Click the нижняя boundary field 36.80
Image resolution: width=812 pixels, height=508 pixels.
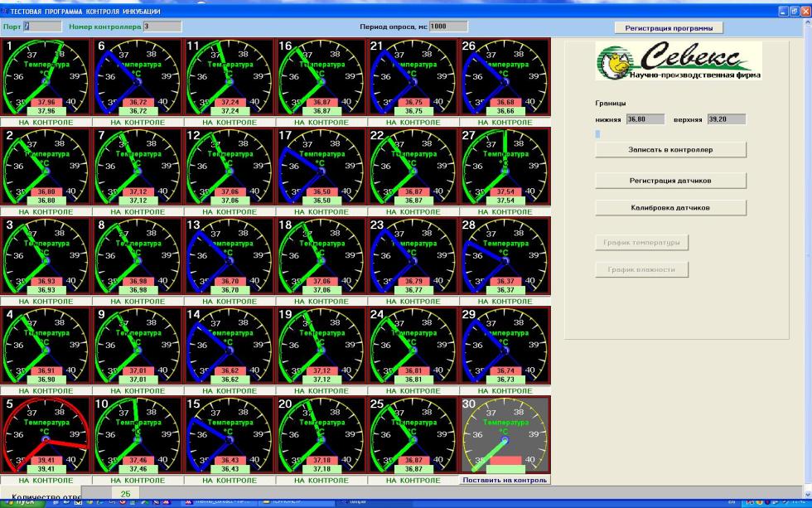(x=645, y=119)
